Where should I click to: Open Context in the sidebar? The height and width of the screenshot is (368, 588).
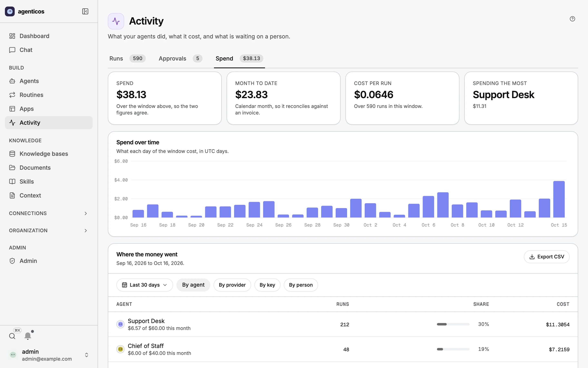[49, 195]
